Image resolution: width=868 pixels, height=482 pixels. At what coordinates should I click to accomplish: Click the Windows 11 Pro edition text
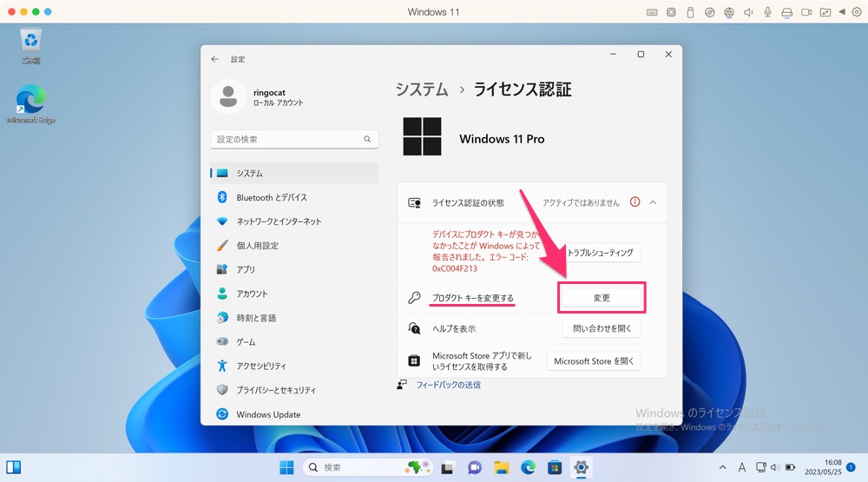[x=502, y=139]
